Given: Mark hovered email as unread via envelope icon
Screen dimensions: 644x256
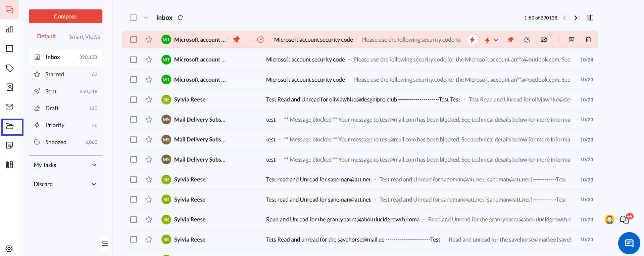Looking at the screenshot, I should click(544, 40).
